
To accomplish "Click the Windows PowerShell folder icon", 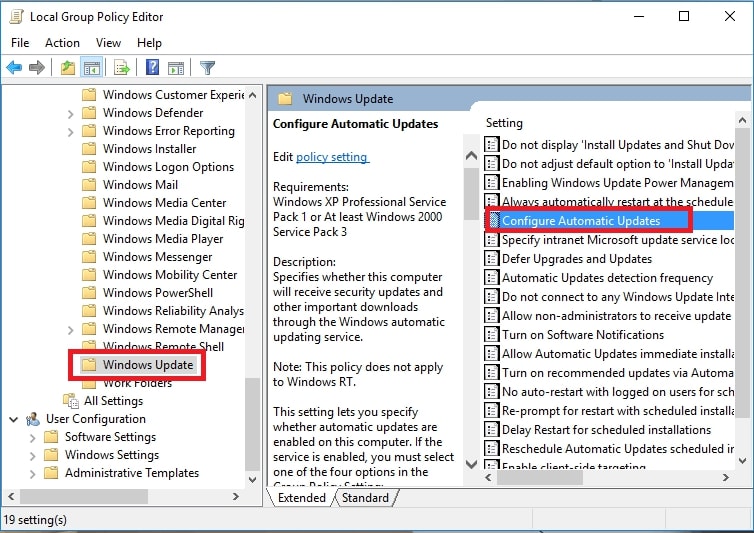I will [x=89, y=292].
